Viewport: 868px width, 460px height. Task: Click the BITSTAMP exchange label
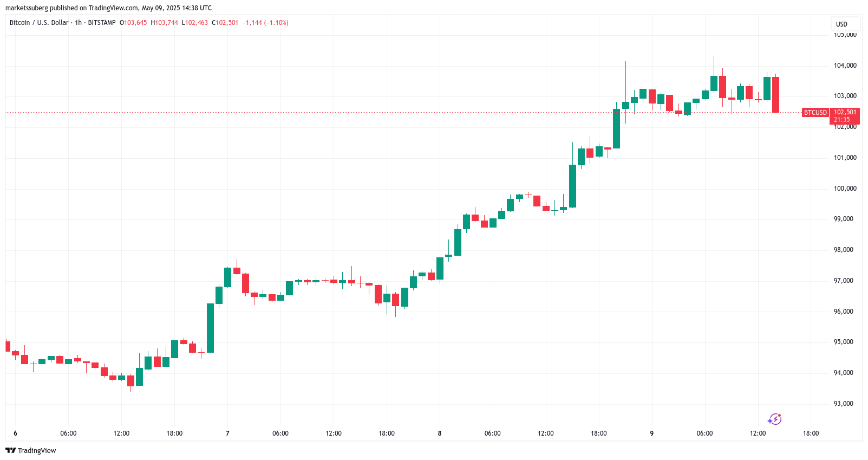[102, 23]
